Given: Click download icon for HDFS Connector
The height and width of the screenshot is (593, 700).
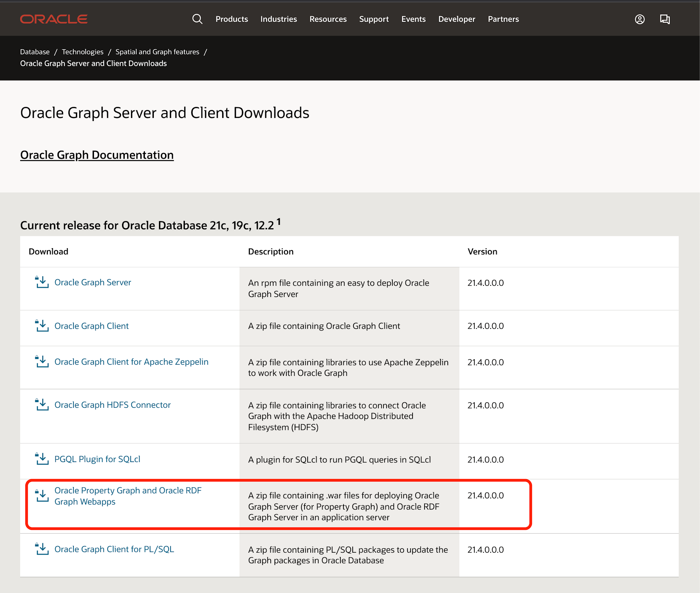Looking at the screenshot, I should pyautogui.click(x=42, y=405).
